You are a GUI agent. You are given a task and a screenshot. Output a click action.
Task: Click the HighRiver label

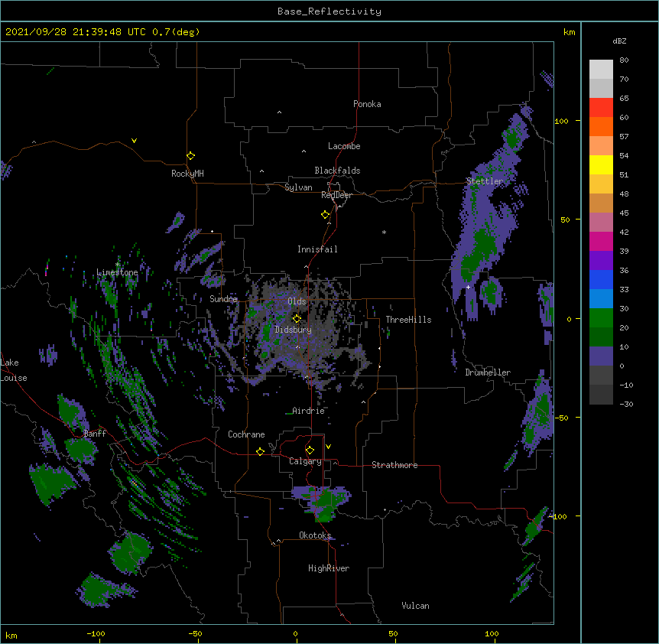click(329, 568)
